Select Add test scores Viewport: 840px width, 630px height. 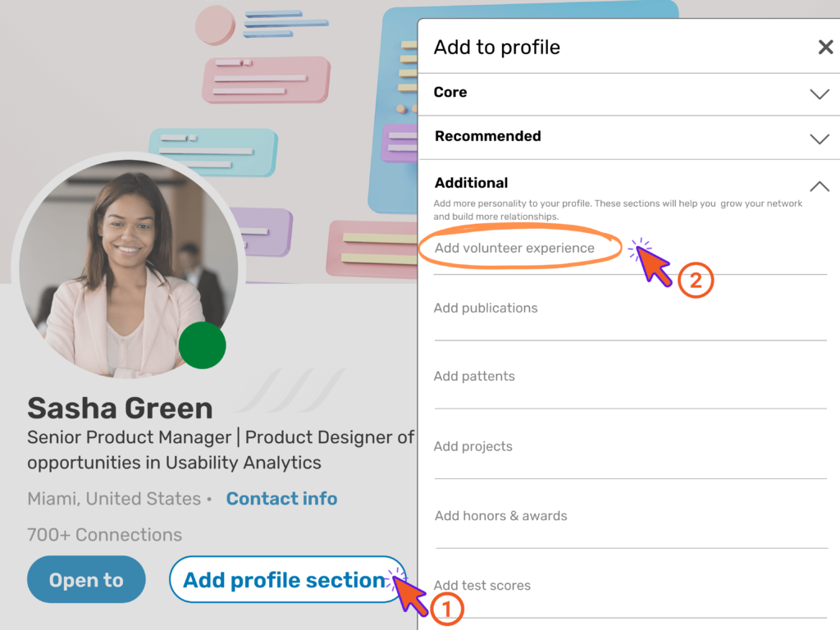click(x=482, y=585)
